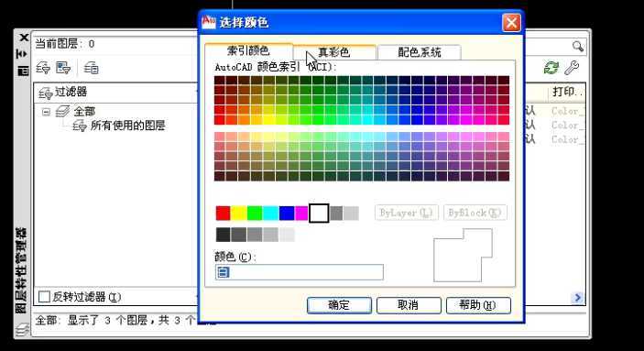
Task: Click the 确定 button
Action: pos(339,305)
